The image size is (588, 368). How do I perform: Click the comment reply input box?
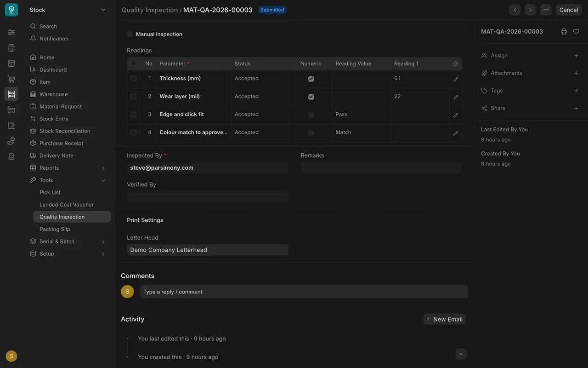click(x=304, y=292)
